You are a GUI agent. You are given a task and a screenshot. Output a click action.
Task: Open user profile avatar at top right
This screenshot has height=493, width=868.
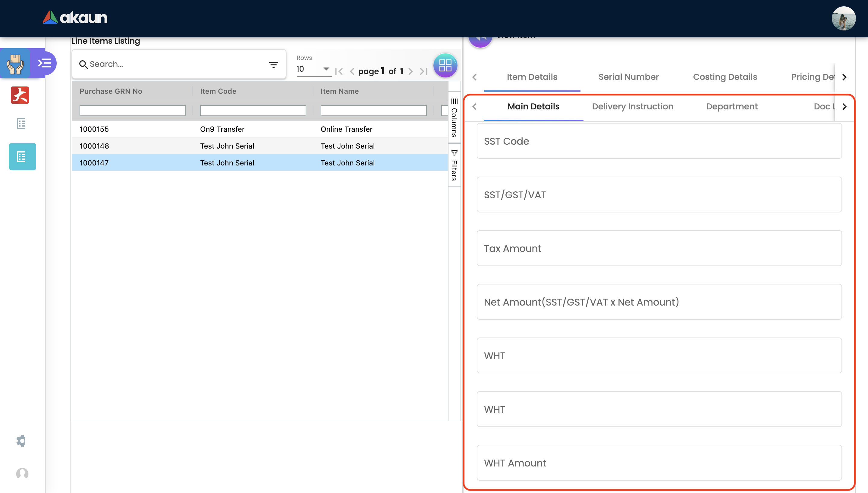pyautogui.click(x=843, y=18)
